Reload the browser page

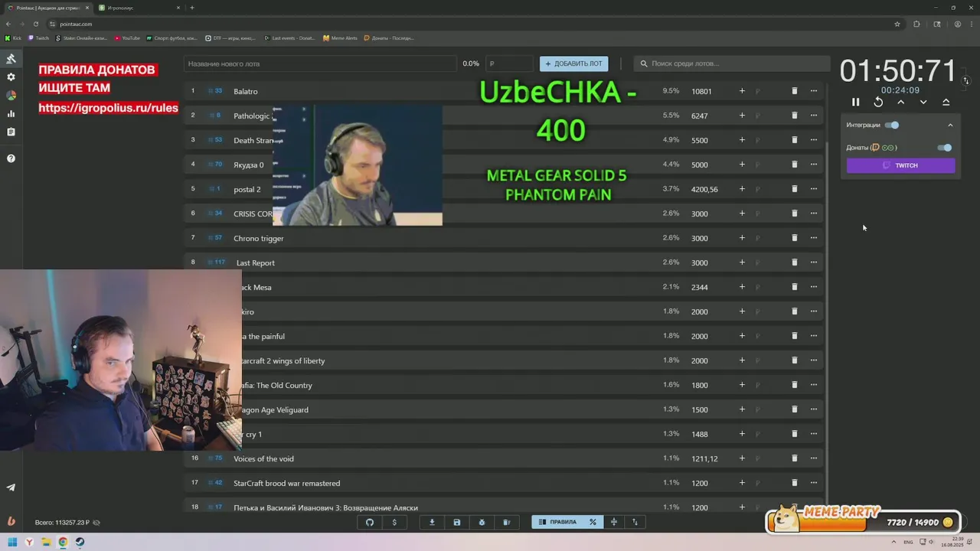click(35, 24)
